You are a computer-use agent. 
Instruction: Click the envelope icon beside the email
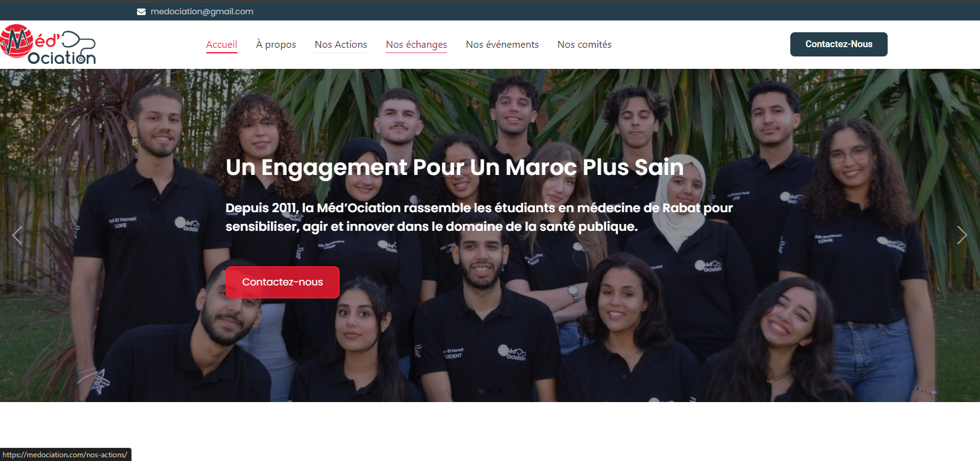pyautogui.click(x=141, y=12)
